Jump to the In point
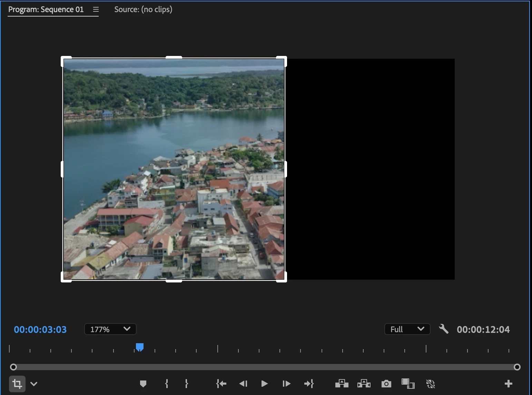This screenshot has height=395, width=532. (221, 384)
